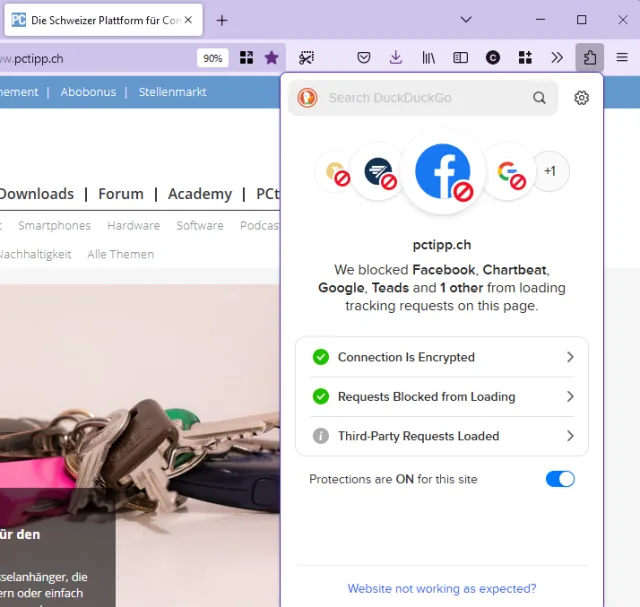The width and height of the screenshot is (640, 607).
Task: Open the DuckDuckGo extension settings gear
Action: point(581,98)
